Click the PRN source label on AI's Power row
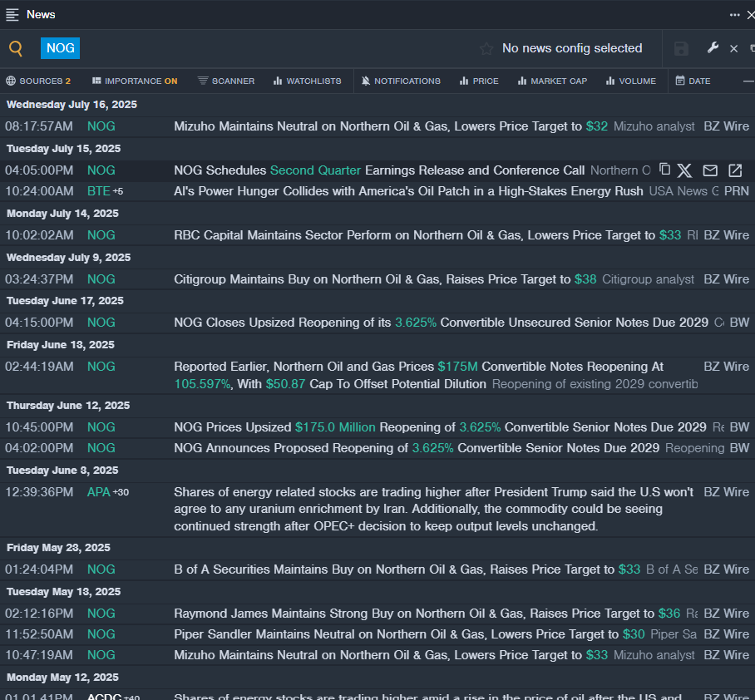The width and height of the screenshot is (755, 700). pos(736,191)
